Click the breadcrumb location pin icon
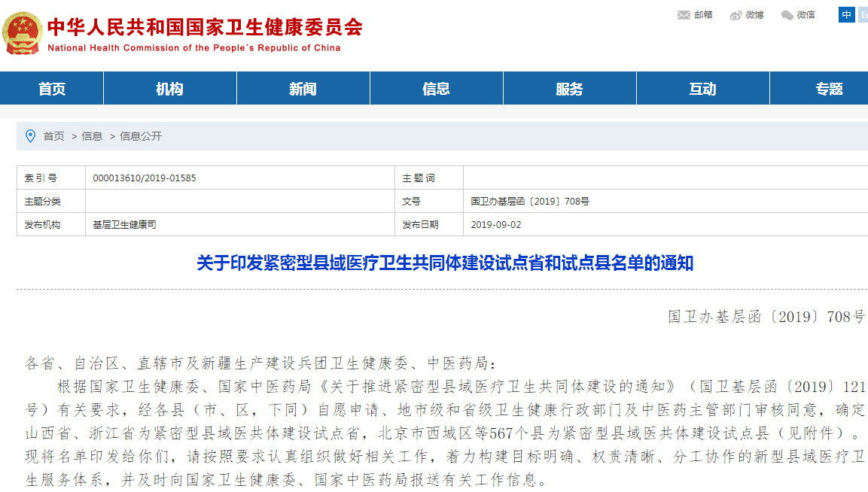Image resolution: width=868 pixels, height=492 pixels. point(30,136)
